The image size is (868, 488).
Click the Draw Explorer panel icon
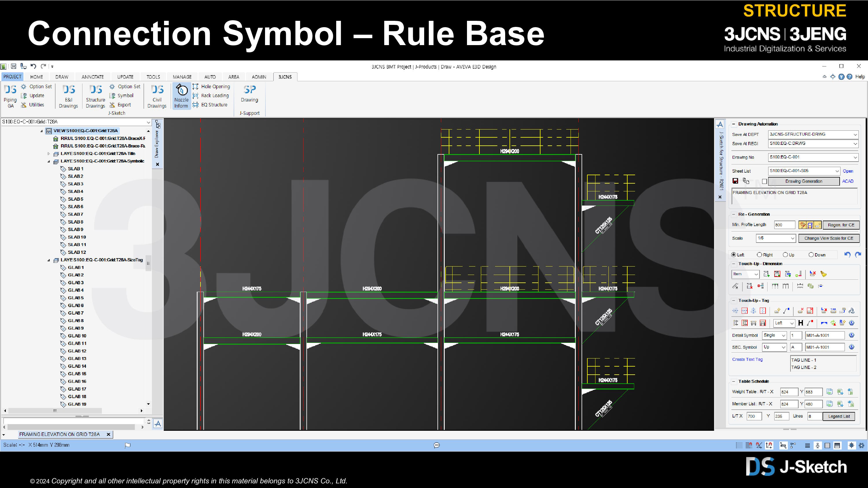click(x=158, y=124)
